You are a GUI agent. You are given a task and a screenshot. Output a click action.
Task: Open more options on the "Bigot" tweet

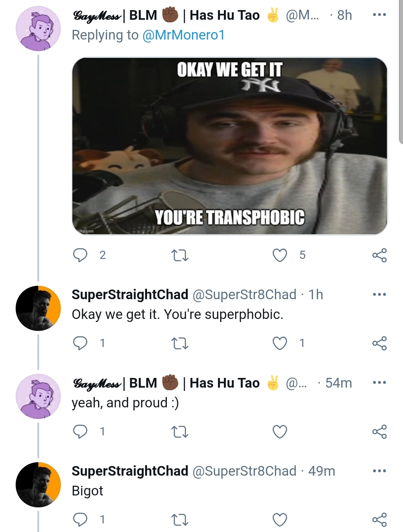click(379, 471)
